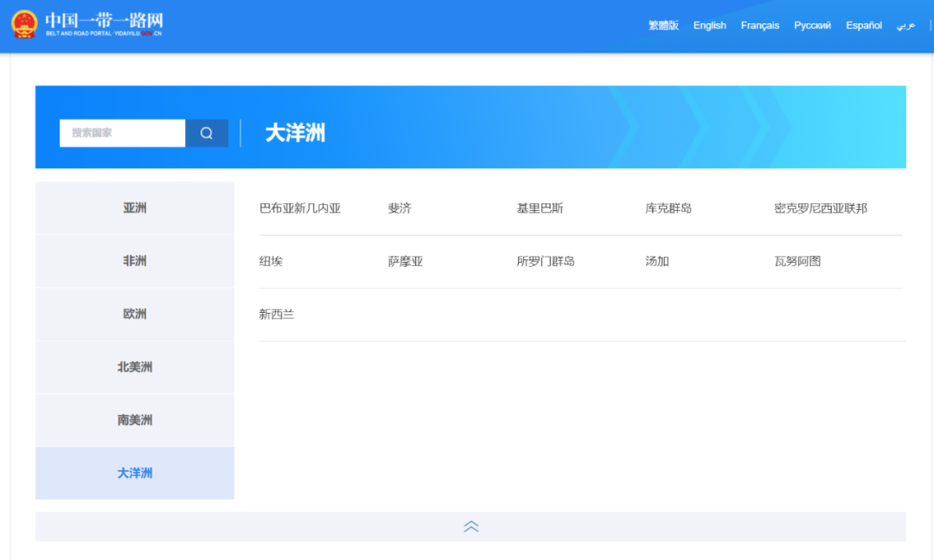Screen dimensions: 934x560
Task: Click the search magnifier icon
Action: [206, 132]
